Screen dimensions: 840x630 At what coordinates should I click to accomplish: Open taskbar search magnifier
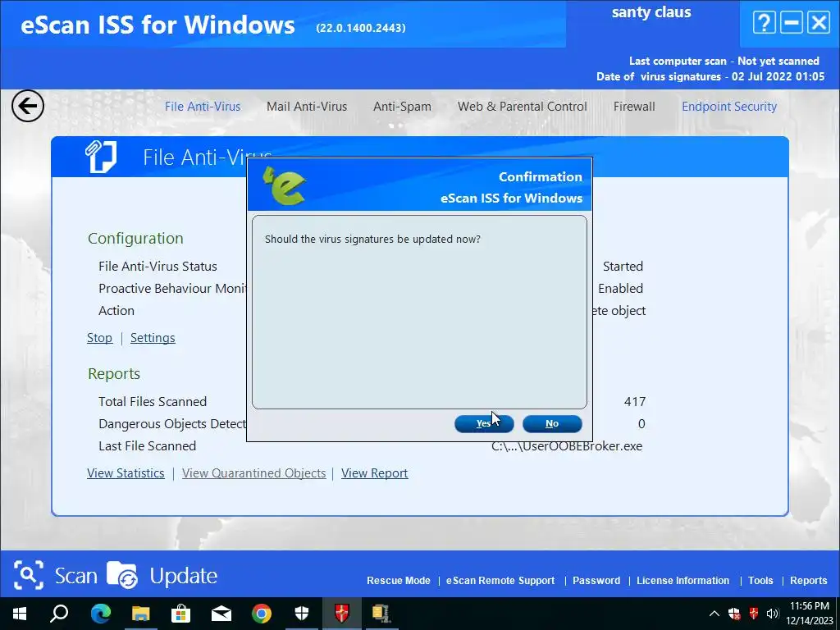pyautogui.click(x=59, y=614)
